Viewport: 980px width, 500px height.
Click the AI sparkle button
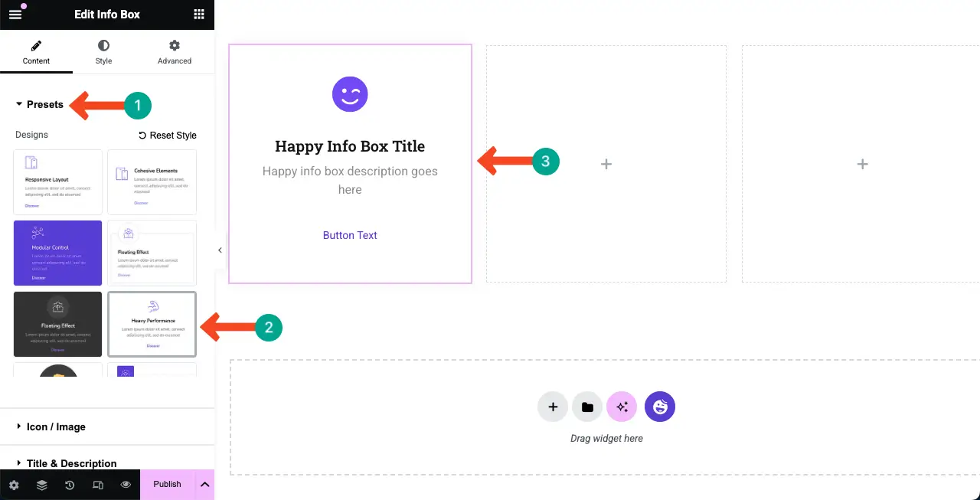click(622, 407)
